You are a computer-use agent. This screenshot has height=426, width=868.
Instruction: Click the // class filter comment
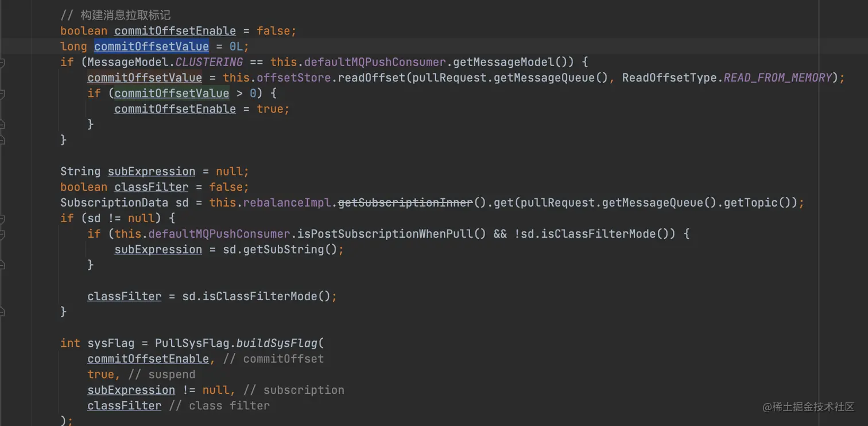click(219, 405)
